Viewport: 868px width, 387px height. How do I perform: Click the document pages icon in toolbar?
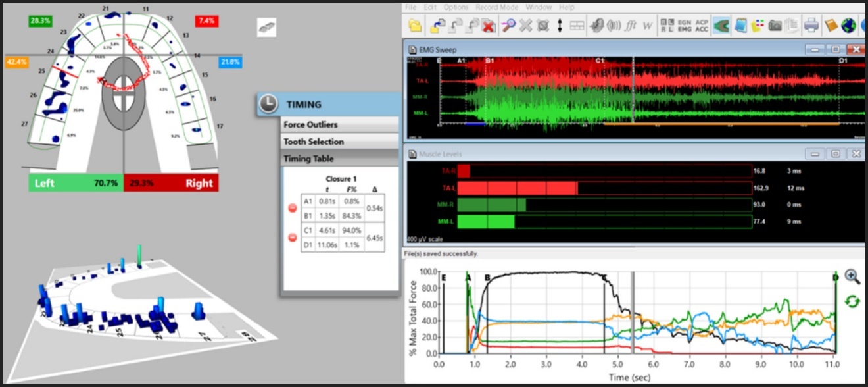click(792, 26)
